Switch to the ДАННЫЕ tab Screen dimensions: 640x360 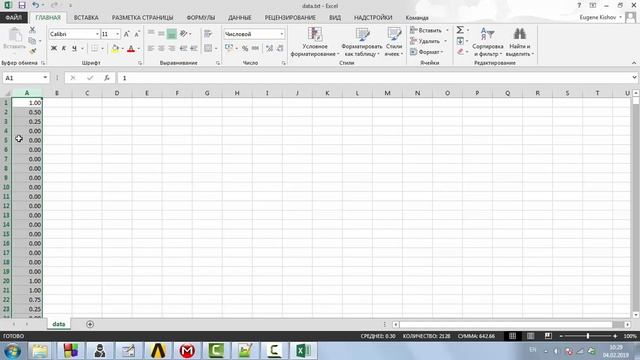(240, 18)
